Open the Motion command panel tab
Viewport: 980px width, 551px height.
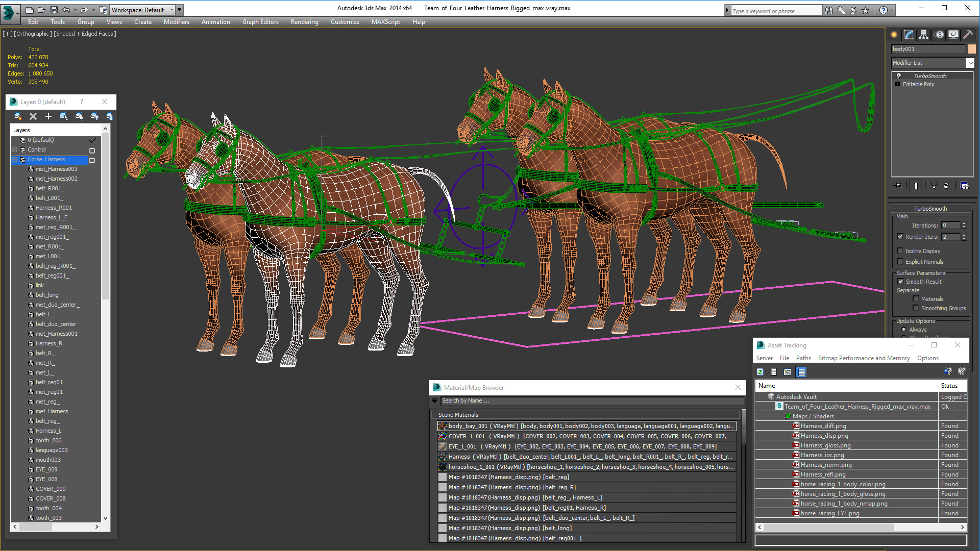click(x=939, y=35)
